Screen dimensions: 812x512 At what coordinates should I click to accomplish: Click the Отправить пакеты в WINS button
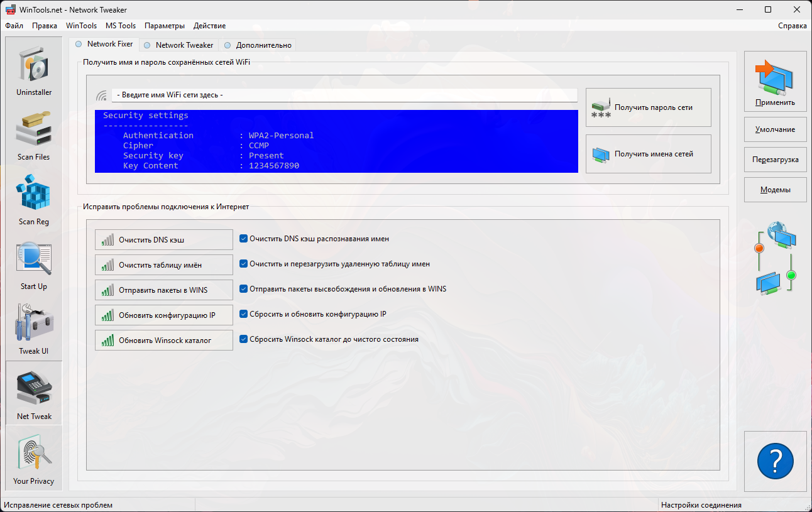pos(164,290)
